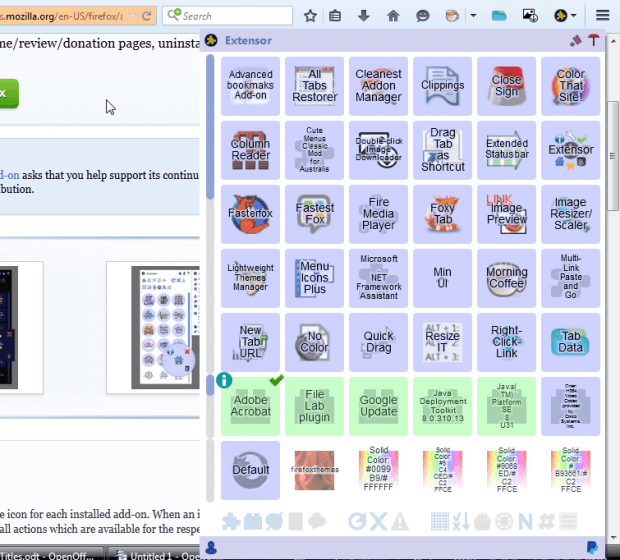Click the Clippings add-on tile
The height and width of the screenshot is (560, 620).
442,86
